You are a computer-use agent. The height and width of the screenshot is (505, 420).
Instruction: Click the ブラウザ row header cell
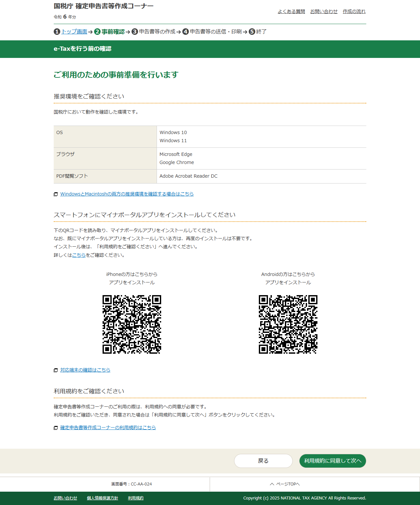coord(105,158)
